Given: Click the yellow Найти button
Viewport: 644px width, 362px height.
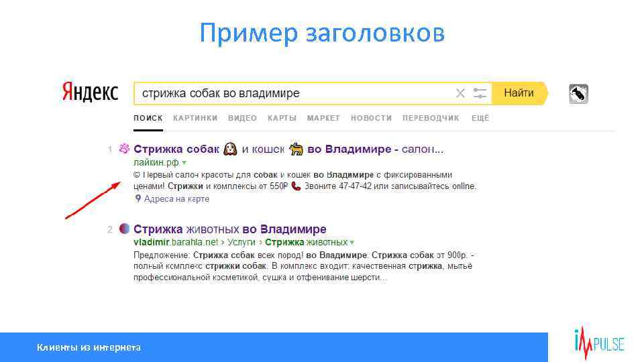Looking at the screenshot, I should pos(519,93).
